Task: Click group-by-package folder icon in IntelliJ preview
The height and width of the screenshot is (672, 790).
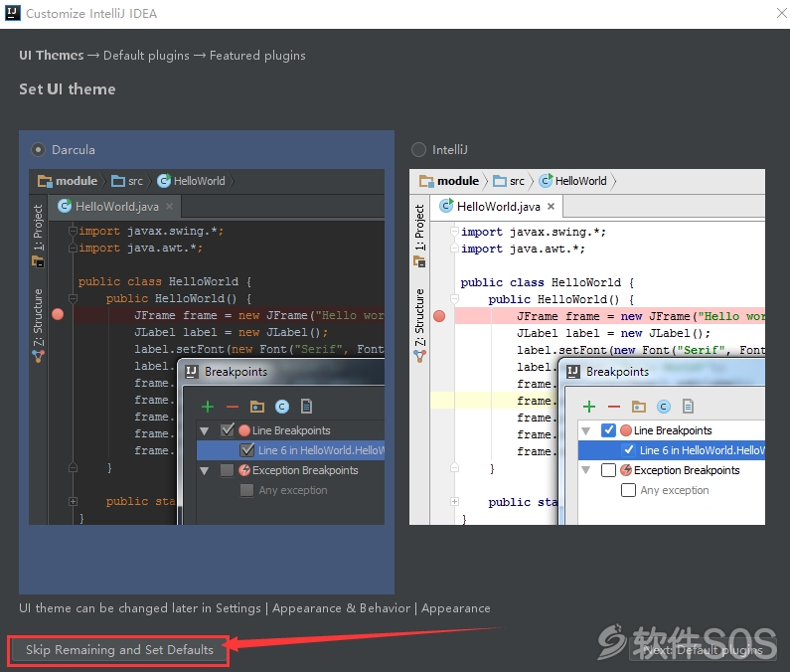Action: click(x=638, y=407)
